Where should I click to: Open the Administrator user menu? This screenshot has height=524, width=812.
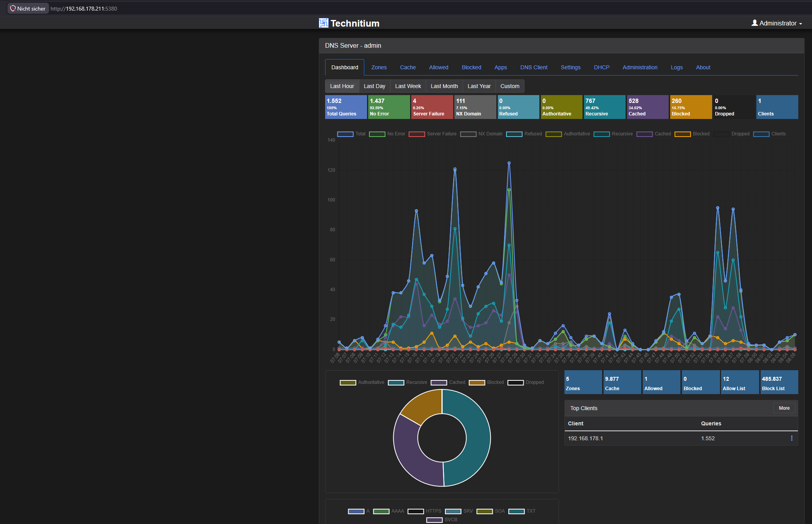pos(777,23)
